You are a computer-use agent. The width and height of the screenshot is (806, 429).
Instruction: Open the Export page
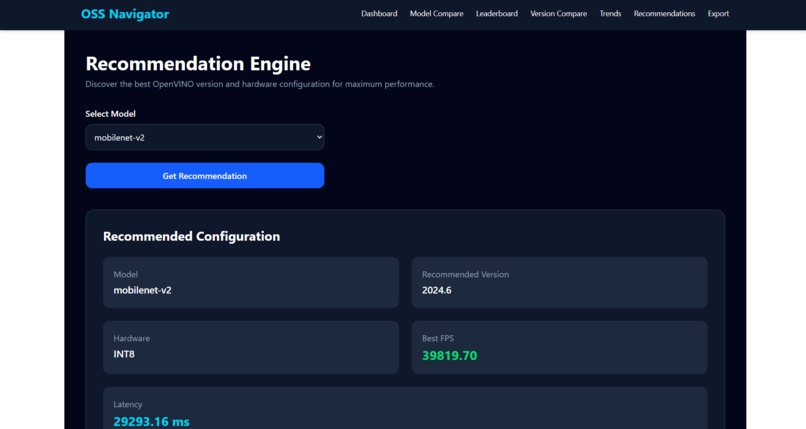tap(718, 14)
